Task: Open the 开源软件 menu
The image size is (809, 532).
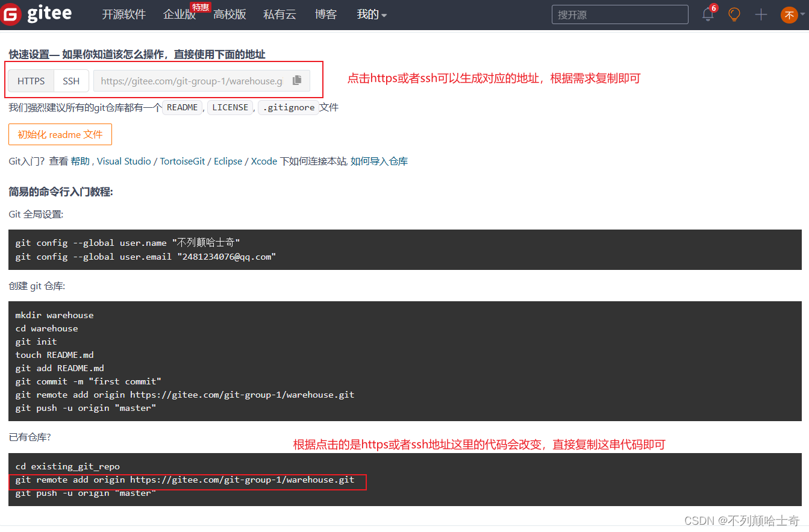Action: click(x=123, y=14)
